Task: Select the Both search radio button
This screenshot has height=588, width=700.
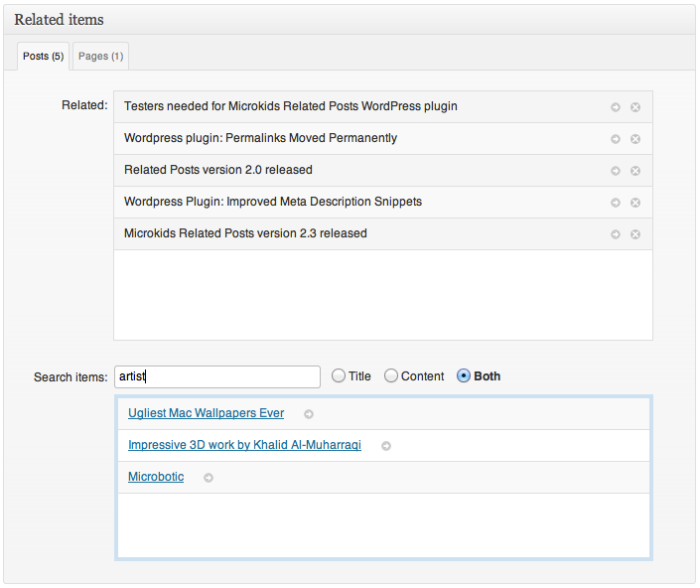Action: click(464, 376)
